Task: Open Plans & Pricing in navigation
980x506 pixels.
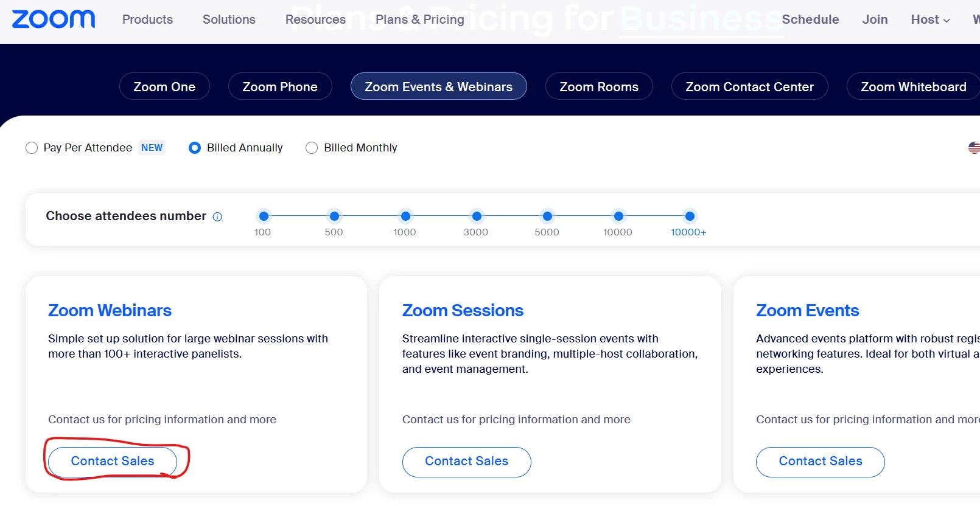Action: click(420, 19)
